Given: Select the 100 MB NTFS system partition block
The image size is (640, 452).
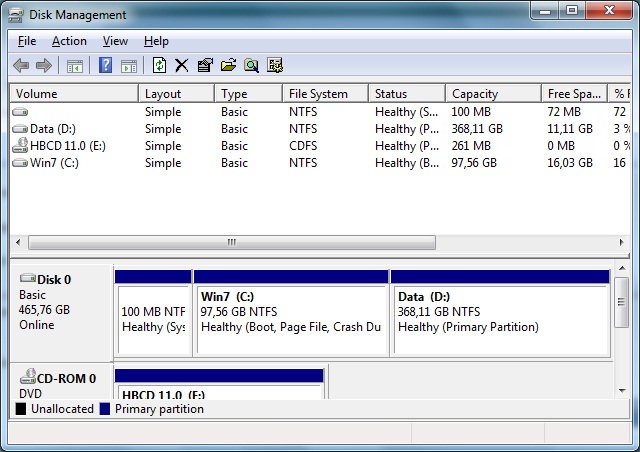Looking at the screenshot, I should point(153,313).
